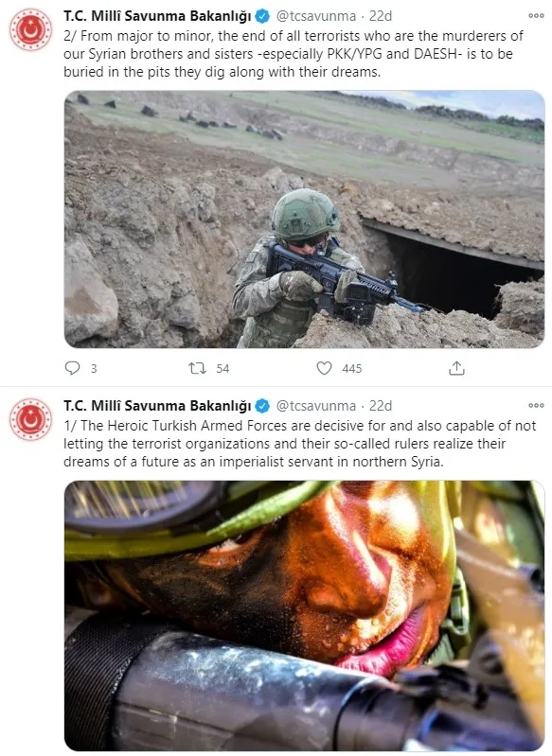552x756 pixels.
Task: Visit @tcsavunma handle in second tweet
Action: (316, 406)
